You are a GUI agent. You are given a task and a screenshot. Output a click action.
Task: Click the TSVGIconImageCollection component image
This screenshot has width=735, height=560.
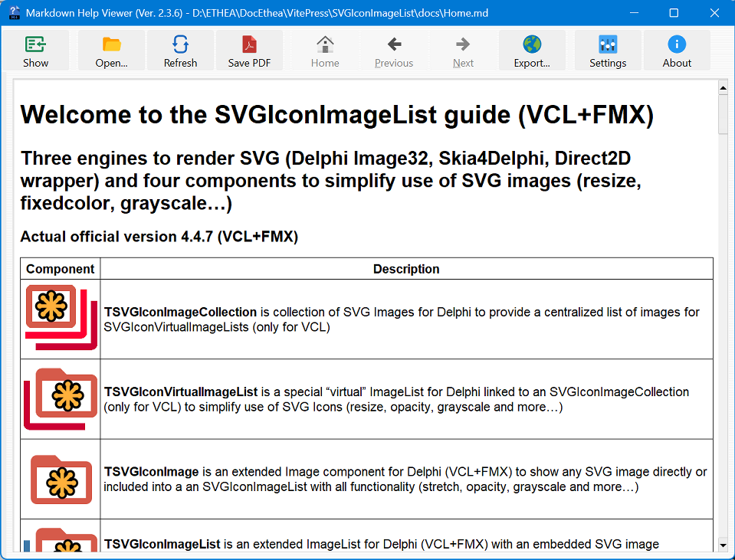(x=61, y=318)
